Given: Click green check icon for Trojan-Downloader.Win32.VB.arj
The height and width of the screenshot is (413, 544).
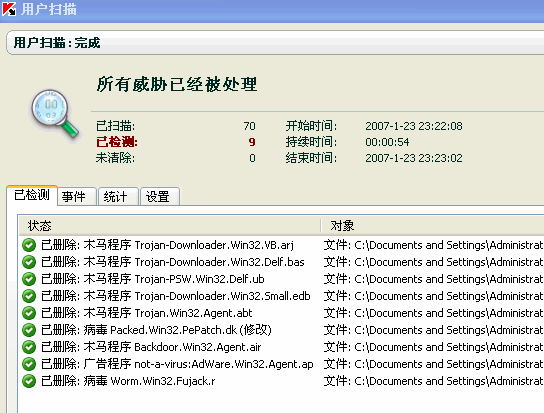Looking at the screenshot, I should [x=29, y=245].
